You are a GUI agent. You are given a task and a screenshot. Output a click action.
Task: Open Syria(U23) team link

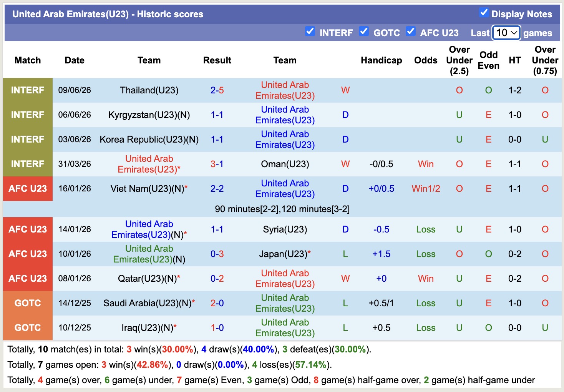pyautogui.click(x=285, y=229)
